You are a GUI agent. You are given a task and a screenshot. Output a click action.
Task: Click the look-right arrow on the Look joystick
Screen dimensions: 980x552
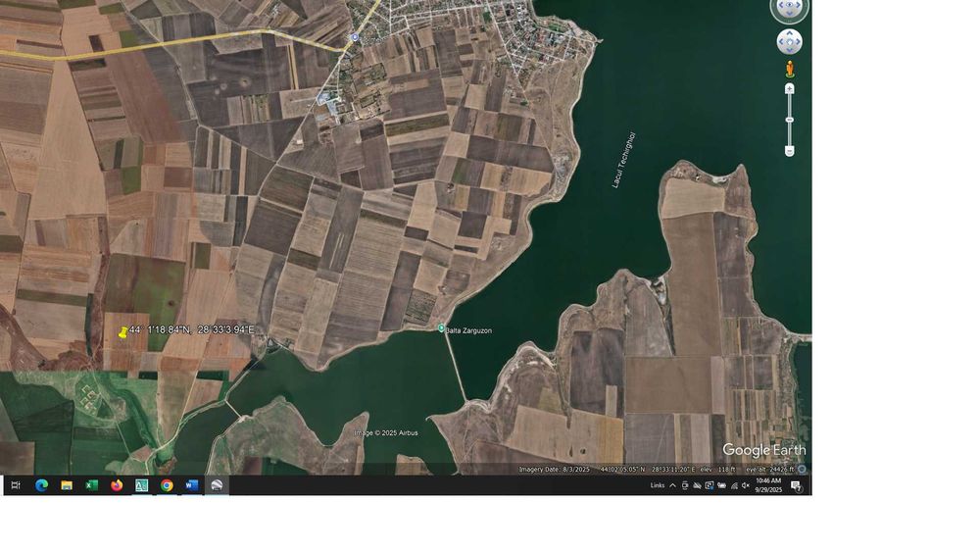click(x=798, y=5)
